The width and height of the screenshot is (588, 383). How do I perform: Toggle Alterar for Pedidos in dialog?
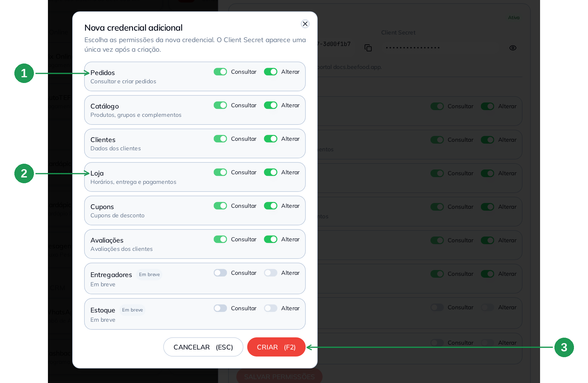tap(271, 72)
